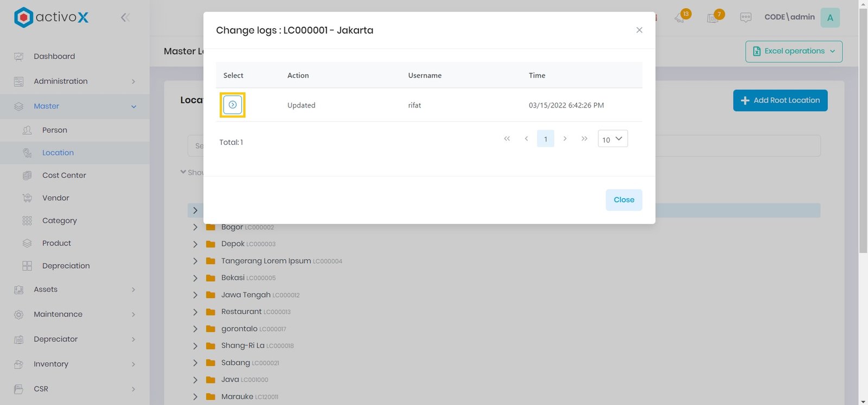Screen dimensions: 868x405
Task: Collapse the sidebar with double chevron icon
Action: 125,17
